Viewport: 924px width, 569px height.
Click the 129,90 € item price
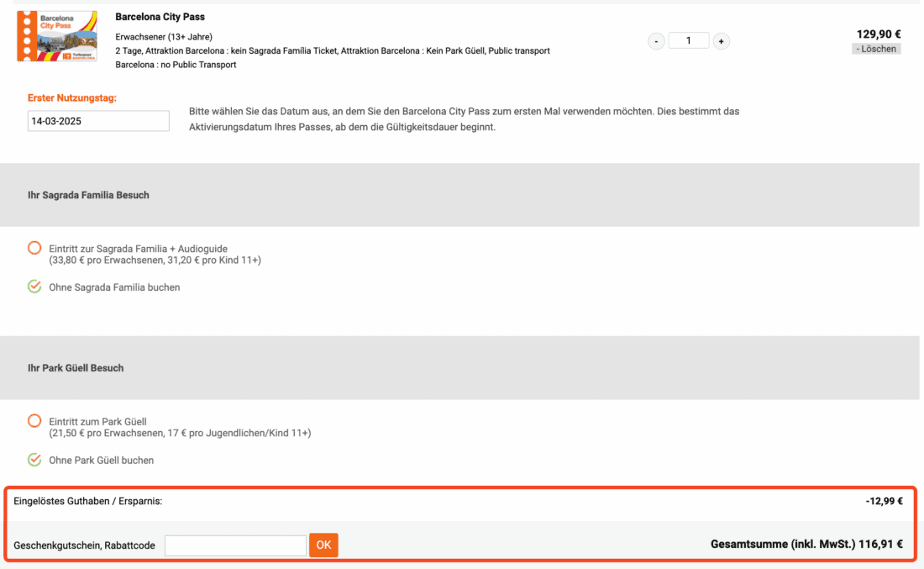[x=879, y=34]
